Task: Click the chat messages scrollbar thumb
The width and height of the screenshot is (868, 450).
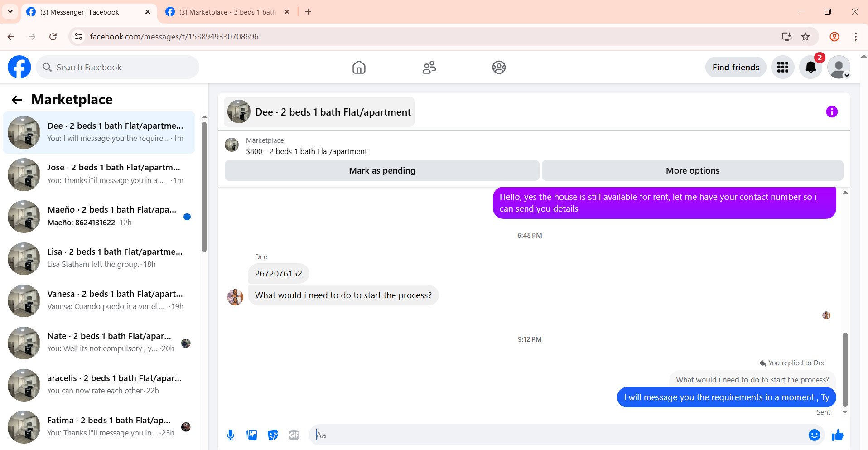Action: click(x=845, y=370)
